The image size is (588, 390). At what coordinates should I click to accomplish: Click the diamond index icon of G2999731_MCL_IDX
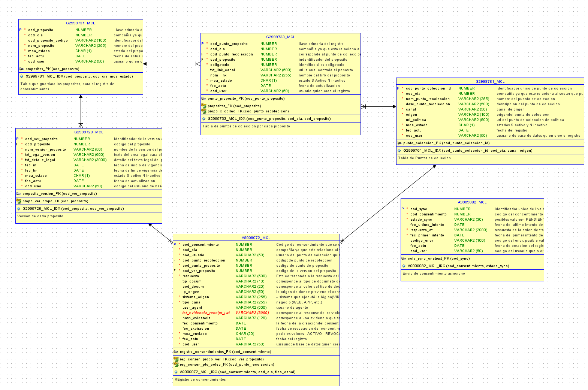pyautogui.click(x=22, y=76)
